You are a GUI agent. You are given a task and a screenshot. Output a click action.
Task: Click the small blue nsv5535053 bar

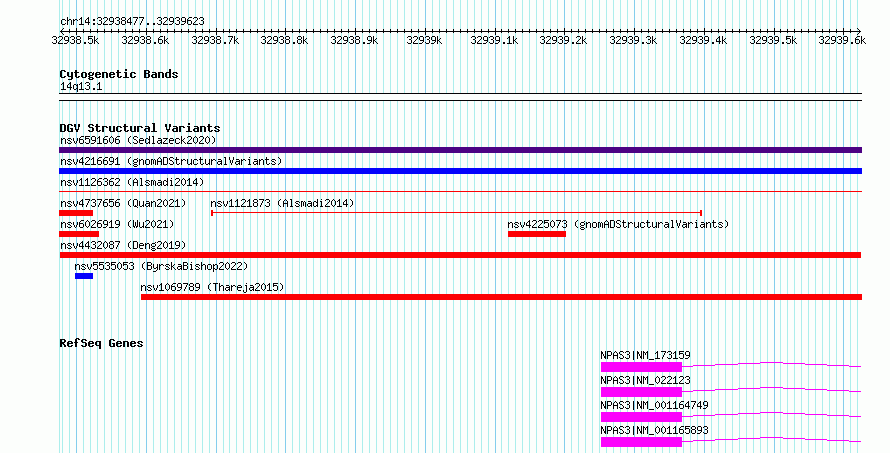click(x=84, y=276)
